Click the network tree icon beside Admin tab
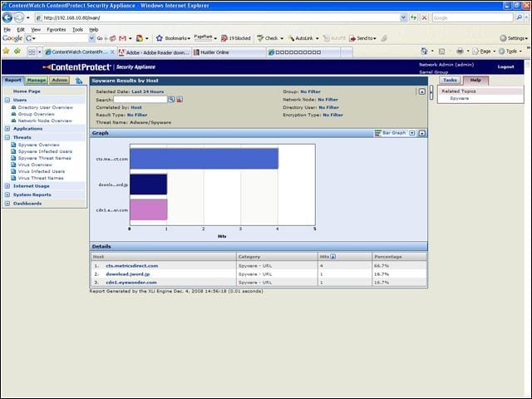Image resolution: width=532 pixels, height=399 pixels. [x=79, y=81]
